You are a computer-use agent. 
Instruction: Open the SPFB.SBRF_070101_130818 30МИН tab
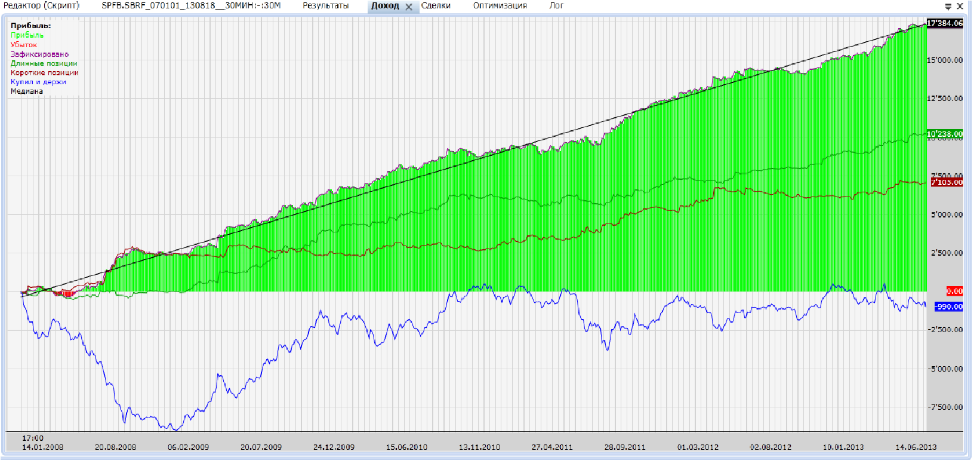pos(191,6)
